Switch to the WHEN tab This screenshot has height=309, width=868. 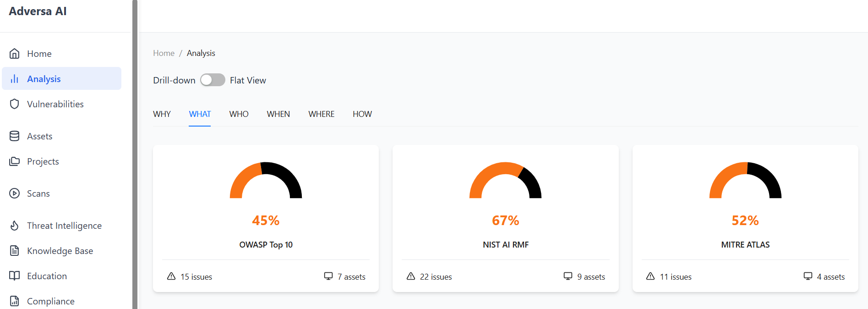(x=278, y=114)
